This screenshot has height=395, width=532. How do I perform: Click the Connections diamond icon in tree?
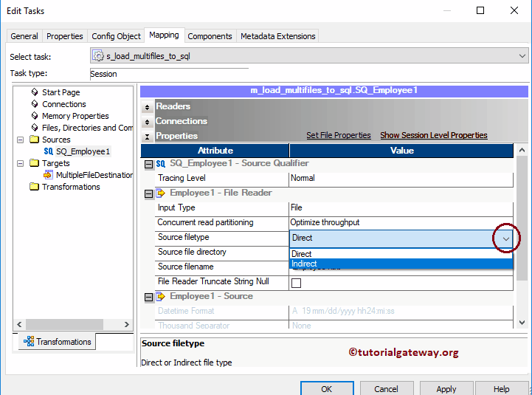(x=35, y=104)
